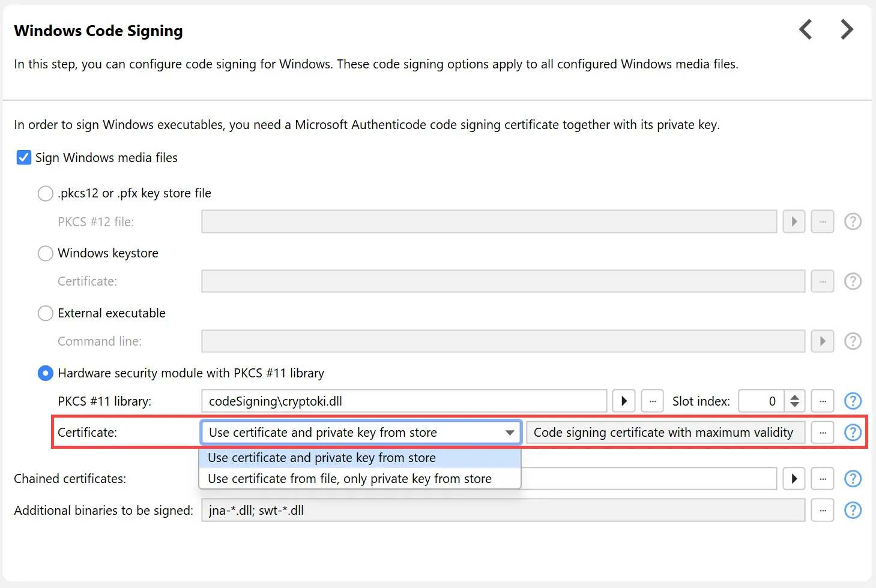Increase the Slot index value
This screenshot has width=876, height=588.
[794, 397]
